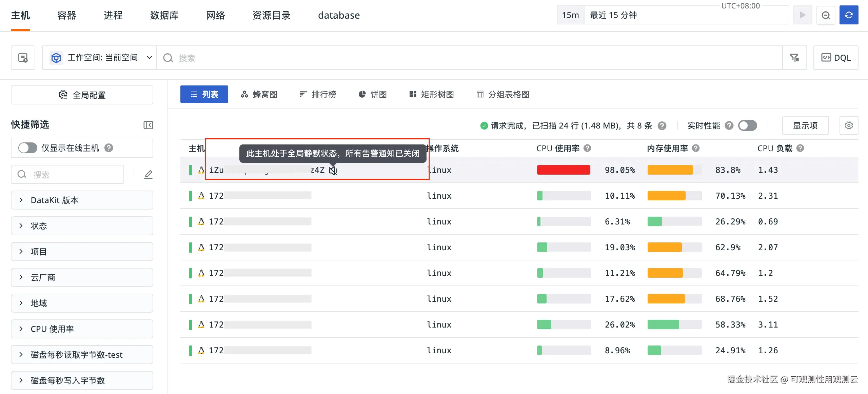Click the play auto-refresh icon

point(802,15)
